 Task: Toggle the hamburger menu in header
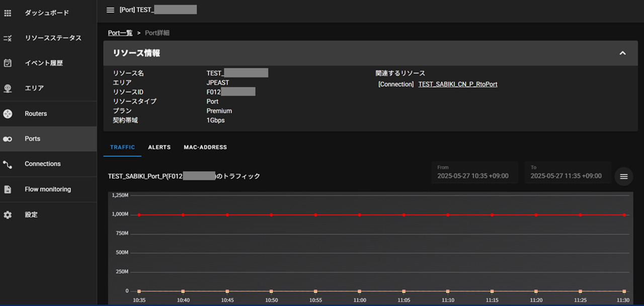(x=111, y=10)
